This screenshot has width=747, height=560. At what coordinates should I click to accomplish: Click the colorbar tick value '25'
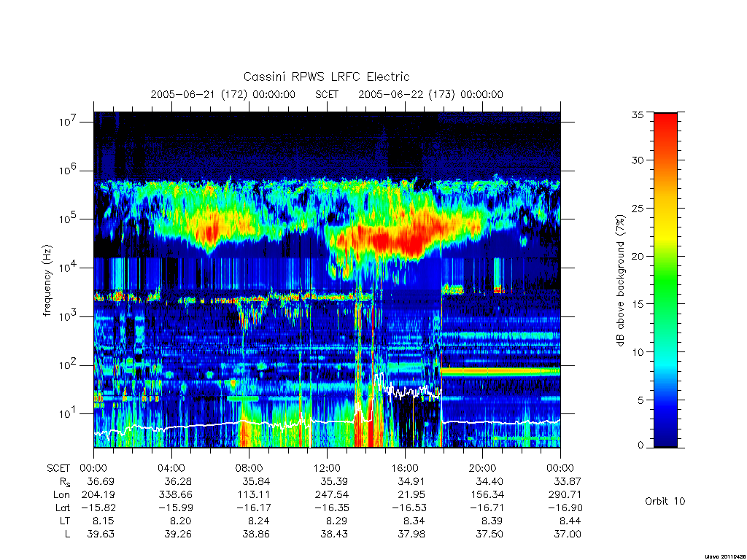coord(637,208)
